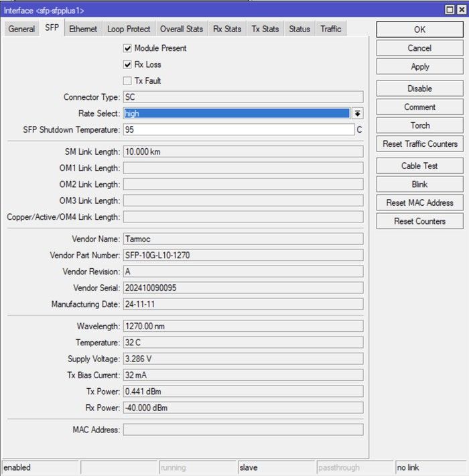469x476 pixels.
Task: Open the Ethernet tab
Action: coord(83,29)
